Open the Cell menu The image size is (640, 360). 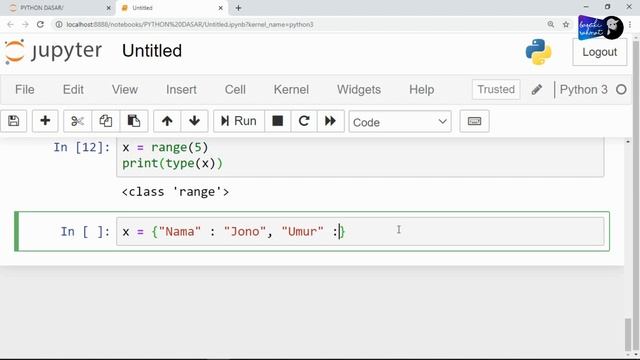click(235, 89)
